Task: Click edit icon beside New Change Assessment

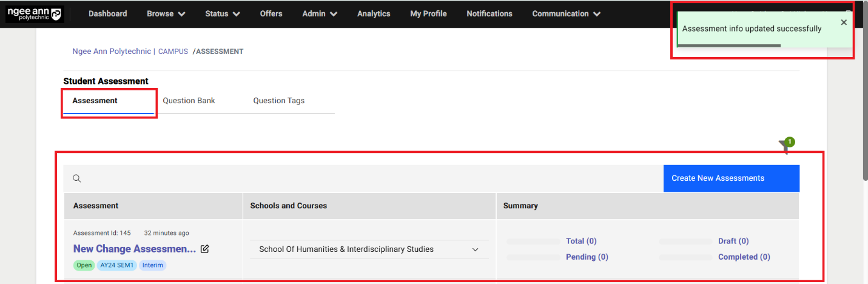Action: tap(205, 249)
